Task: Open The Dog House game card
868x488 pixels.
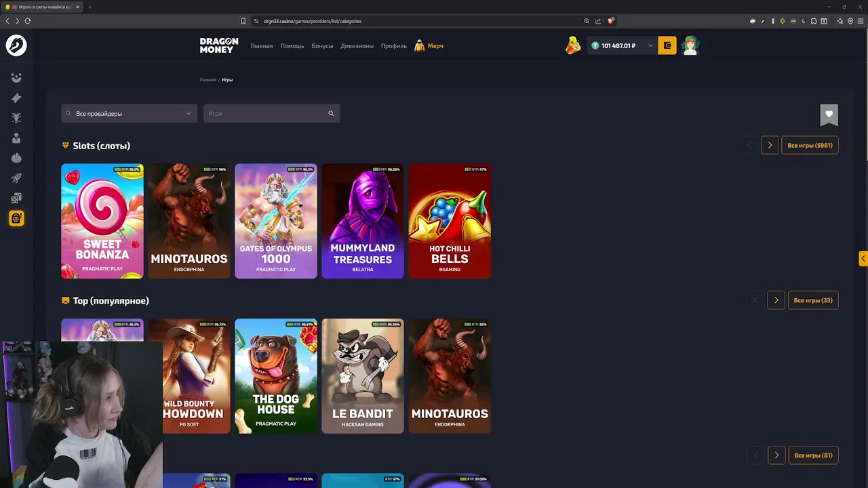Action: click(x=276, y=376)
